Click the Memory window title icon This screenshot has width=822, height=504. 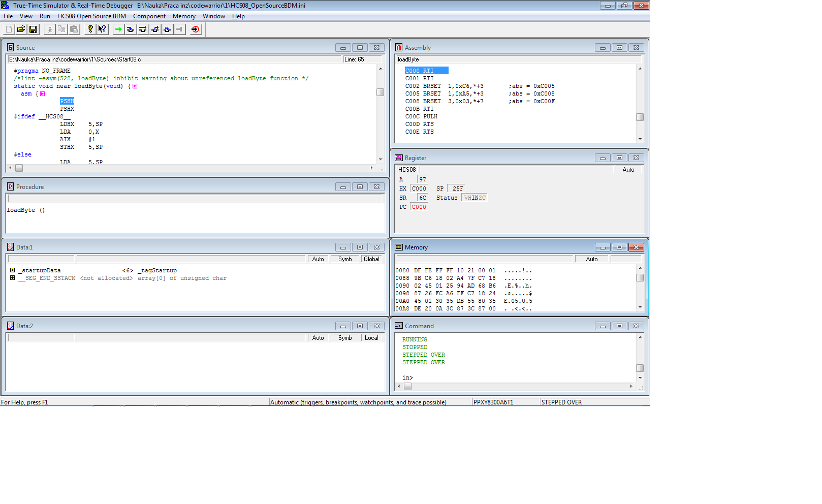(399, 247)
